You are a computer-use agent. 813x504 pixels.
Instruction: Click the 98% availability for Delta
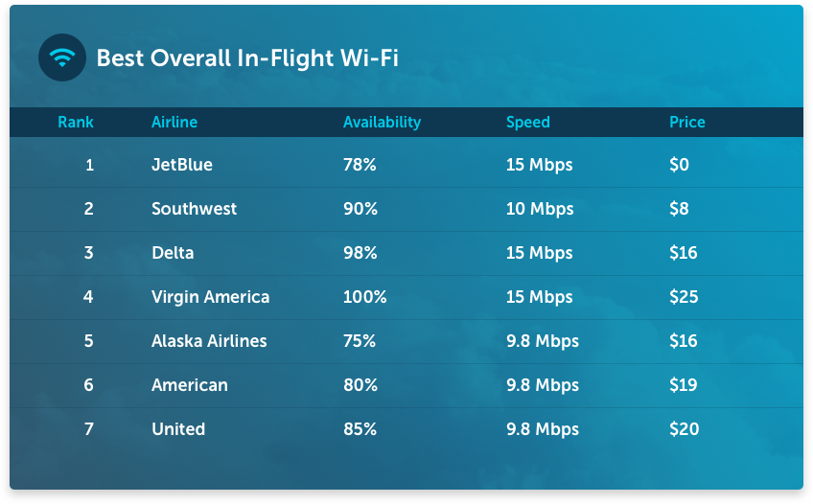(360, 253)
